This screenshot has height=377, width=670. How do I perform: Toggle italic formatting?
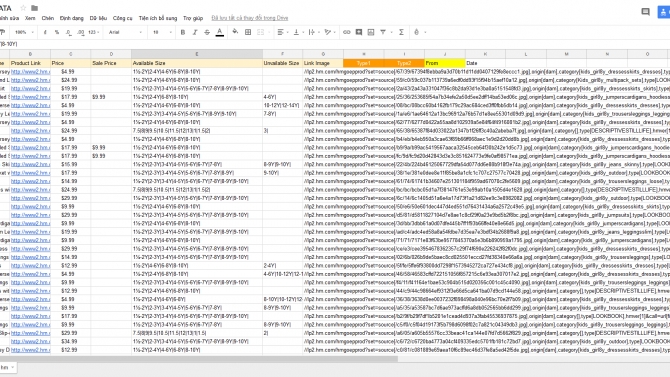(195, 32)
